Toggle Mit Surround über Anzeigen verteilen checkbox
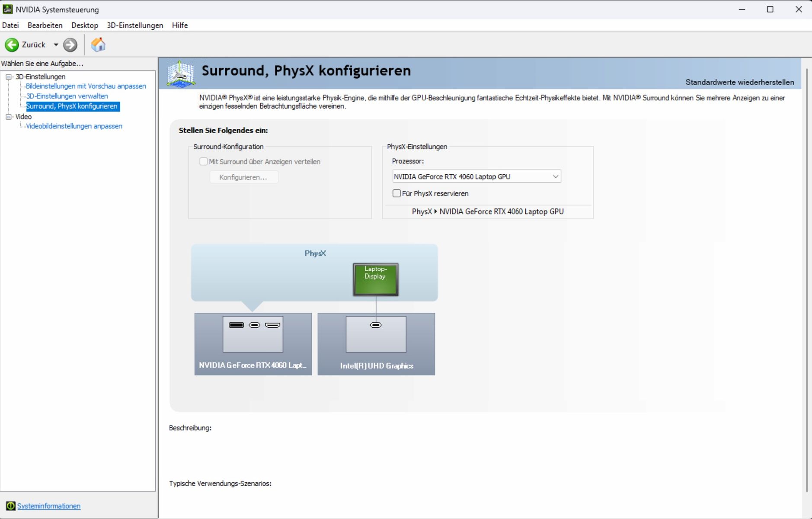Screen dimensions: 812x519 pyautogui.click(x=203, y=161)
